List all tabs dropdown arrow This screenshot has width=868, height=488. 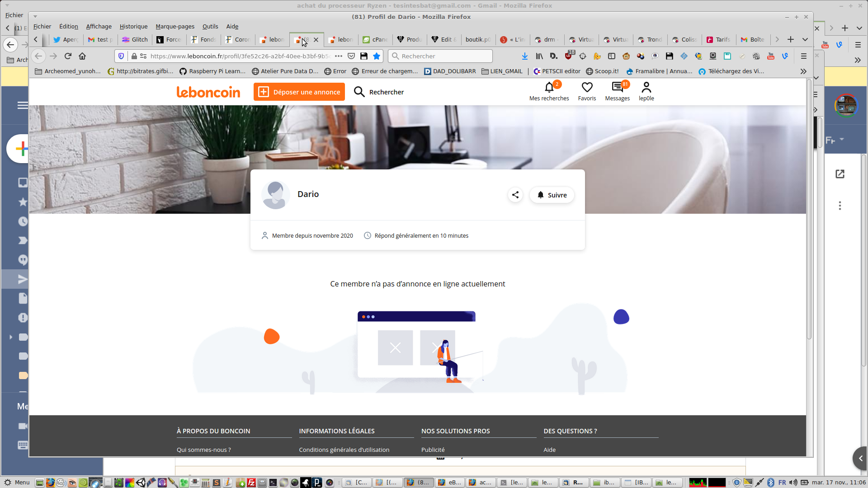805,39
